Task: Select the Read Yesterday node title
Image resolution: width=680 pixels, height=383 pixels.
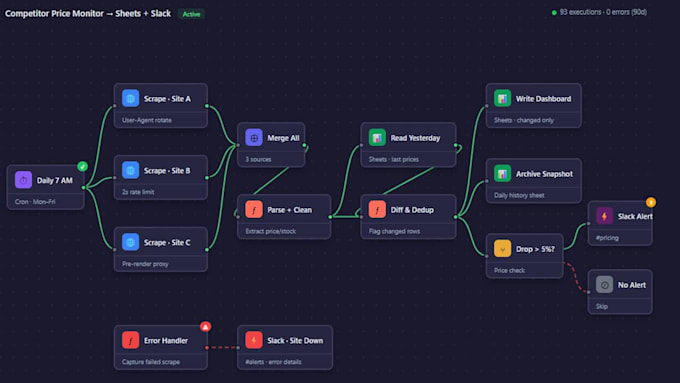Action: click(x=415, y=138)
